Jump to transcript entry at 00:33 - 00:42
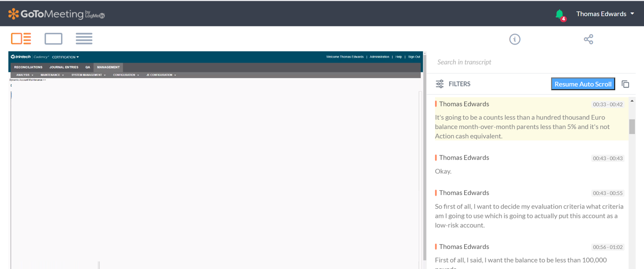This screenshot has width=644, height=269. pos(607,105)
